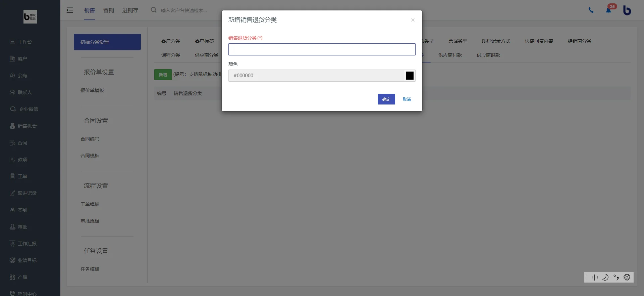Switch to the 进销存 top tab
Screen dimensions: 644x296
(130, 10)
